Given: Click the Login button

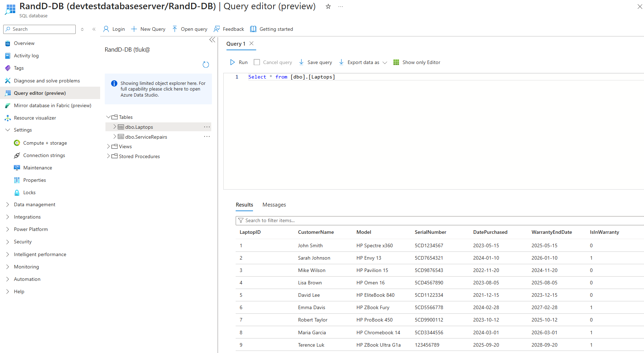Looking at the screenshot, I should pyautogui.click(x=114, y=29).
